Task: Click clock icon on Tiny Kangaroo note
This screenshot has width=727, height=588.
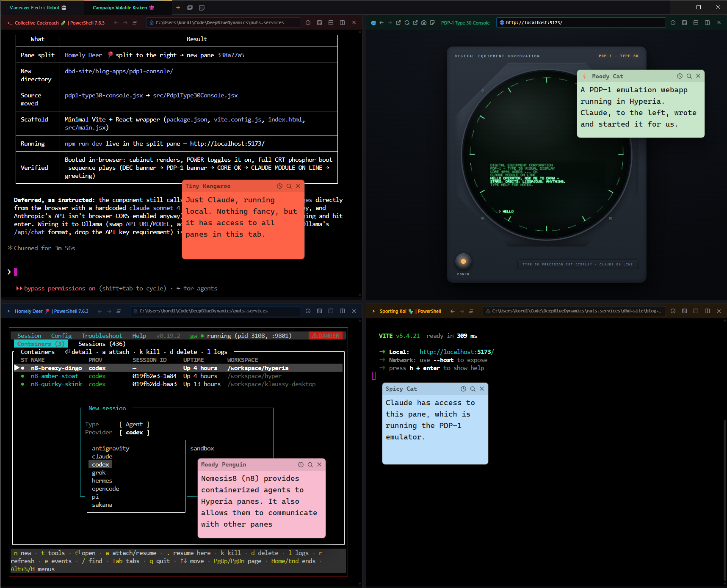Action: tap(279, 186)
